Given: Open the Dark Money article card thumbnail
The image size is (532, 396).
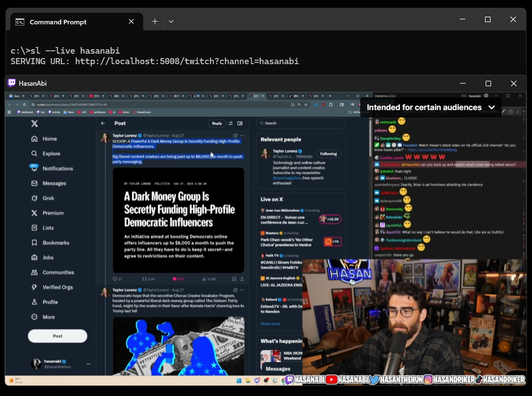Looking at the screenshot, I should [x=178, y=220].
